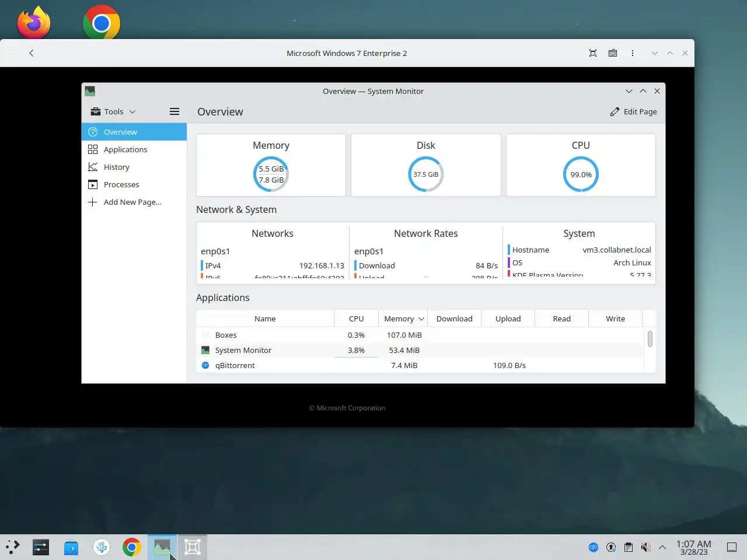
Task: Switch to System Monitor taskbar entry
Action: click(162, 547)
